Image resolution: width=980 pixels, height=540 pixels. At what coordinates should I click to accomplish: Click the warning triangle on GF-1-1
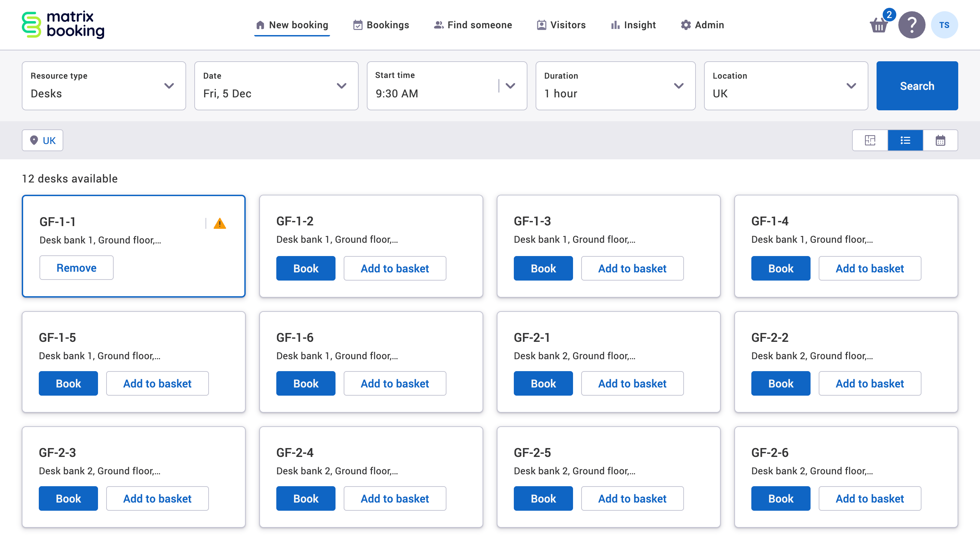point(219,223)
